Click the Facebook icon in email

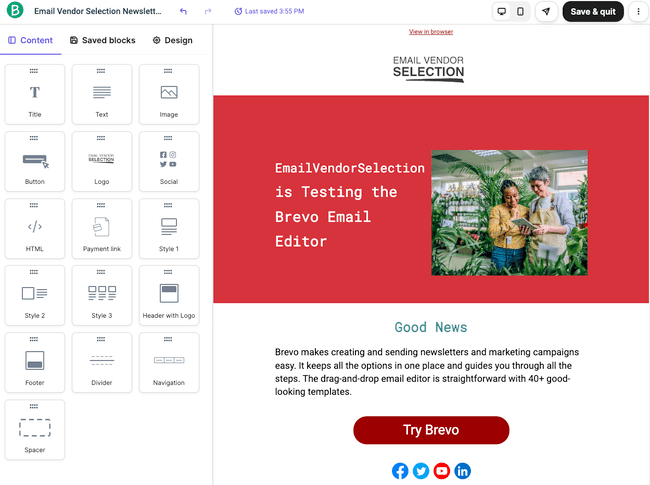pos(400,471)
